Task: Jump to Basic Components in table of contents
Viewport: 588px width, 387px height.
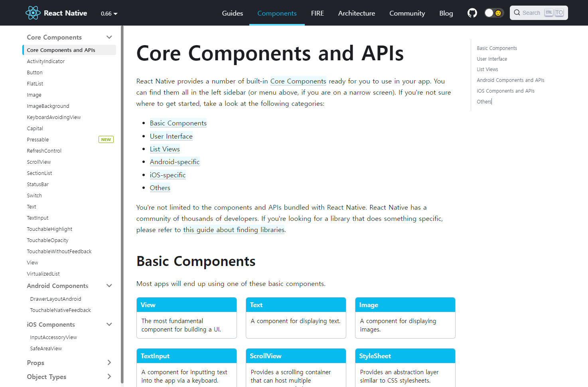Action: (x=497, y=48)
